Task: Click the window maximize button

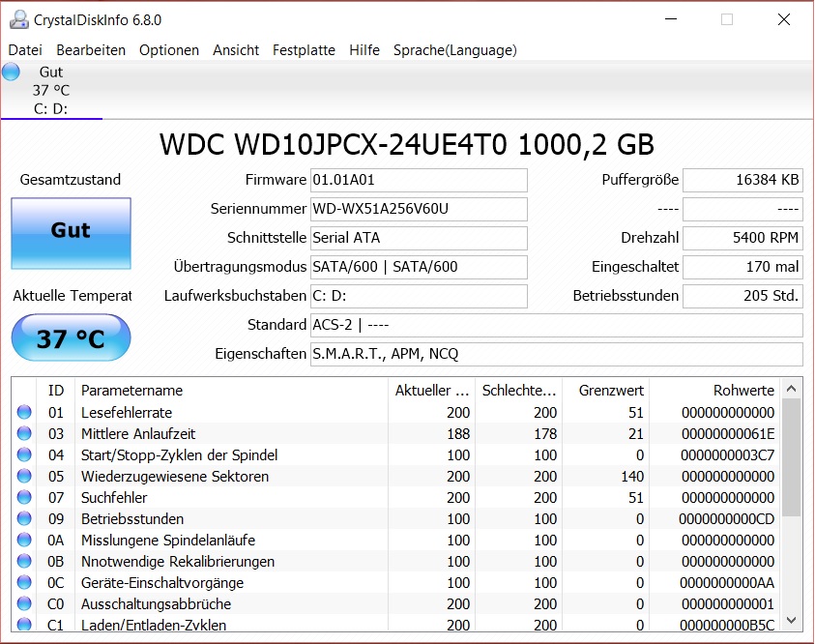Action: point(727,19)
